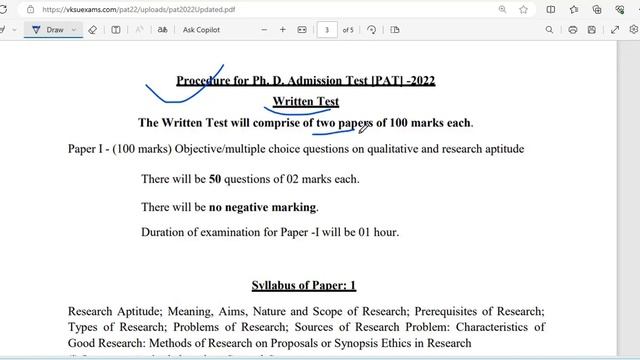This screenshot has width=640, height=360.
Task: Save the PDF with the disk icon
Action: click(592, 30)
